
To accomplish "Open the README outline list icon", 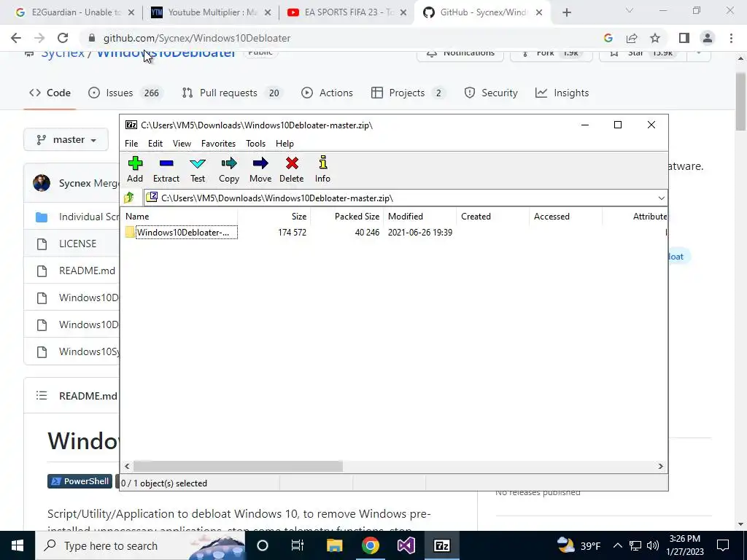I will click(42, 396).
